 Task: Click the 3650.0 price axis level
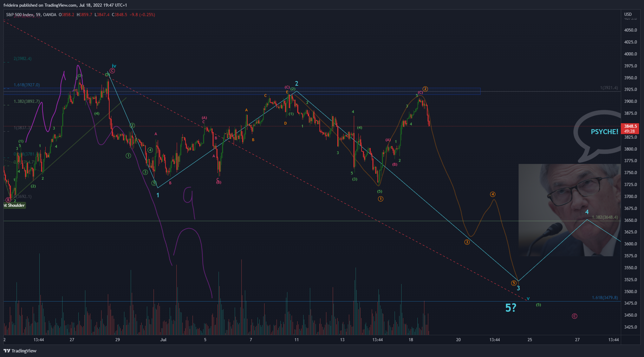click(630, 220)
